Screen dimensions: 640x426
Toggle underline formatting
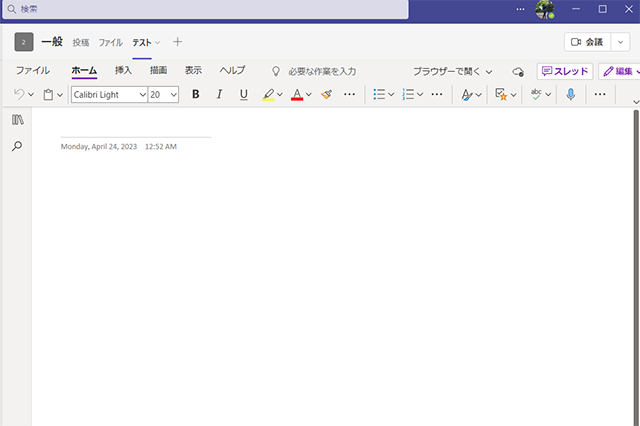(243, 95)
